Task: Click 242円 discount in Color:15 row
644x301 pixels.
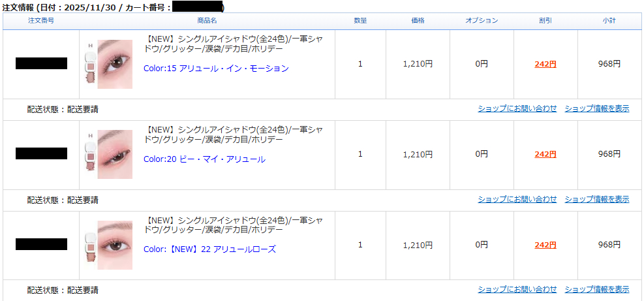Action: pyautogui.click(x=545, y=64)
